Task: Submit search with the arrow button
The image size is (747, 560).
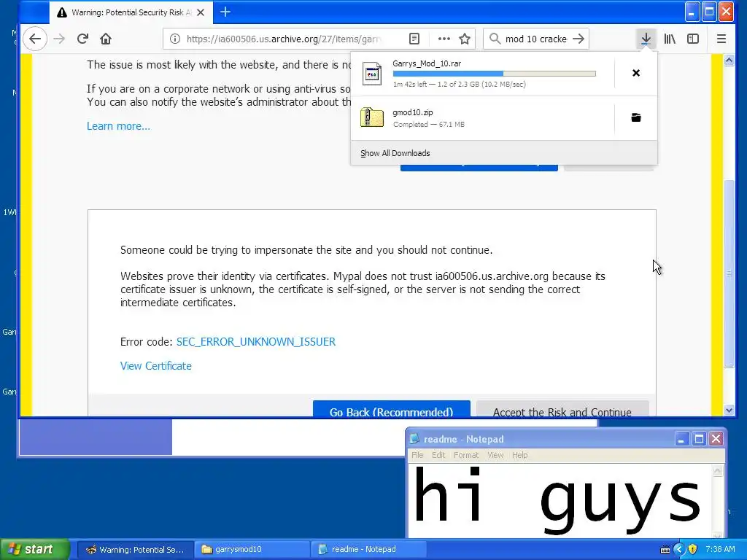Action: [578, 39]
